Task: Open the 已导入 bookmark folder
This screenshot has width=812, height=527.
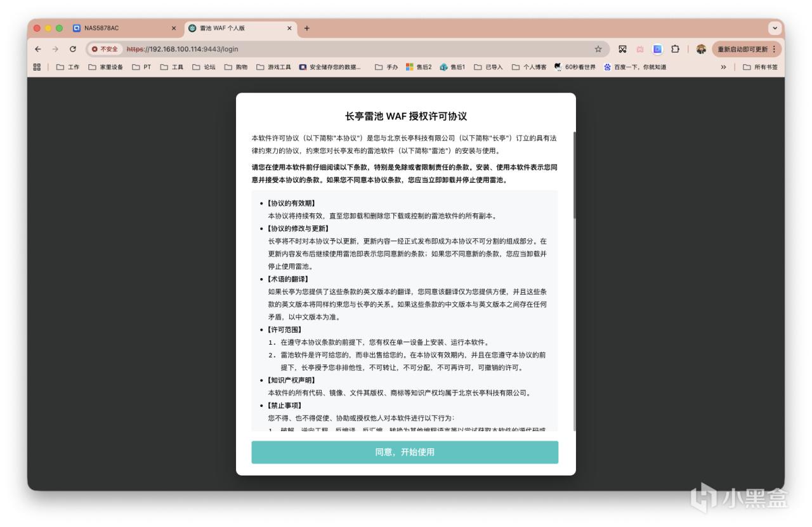Action: [x=488, y=67]
